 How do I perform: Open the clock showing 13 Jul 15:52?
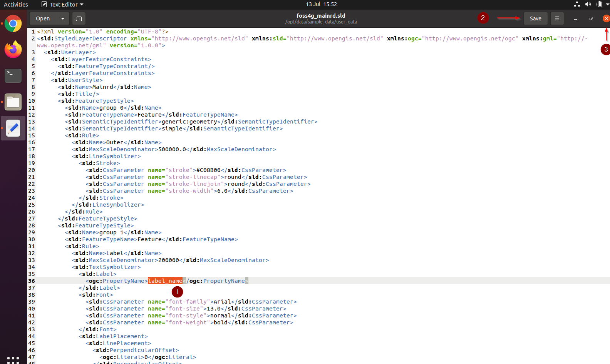tap(321, 4)
